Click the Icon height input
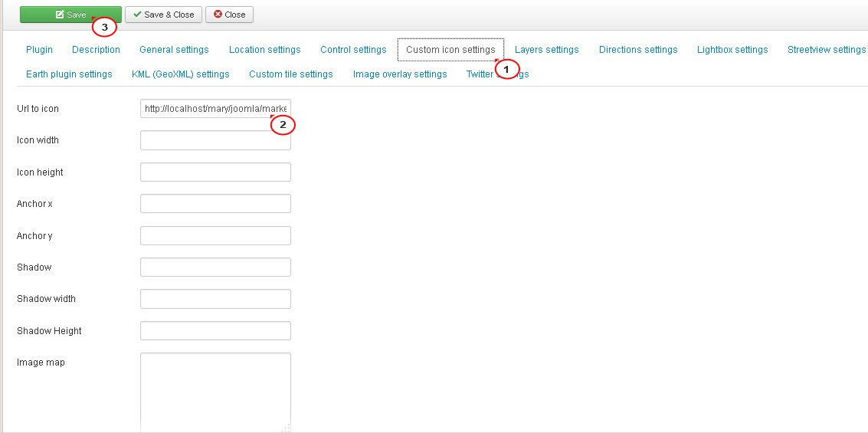 (215, 172)
